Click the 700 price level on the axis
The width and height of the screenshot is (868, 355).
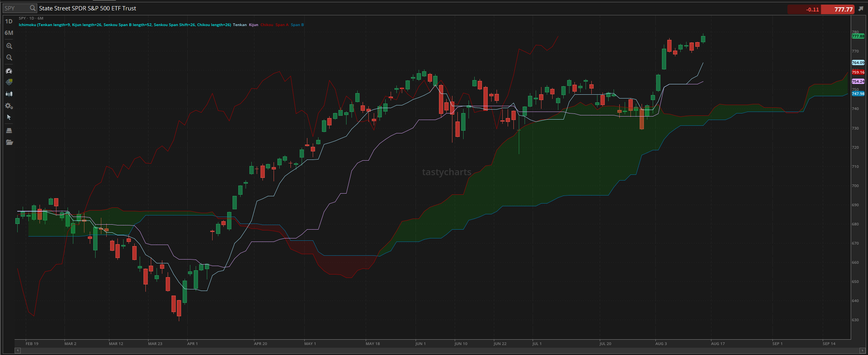pos(855,186)
